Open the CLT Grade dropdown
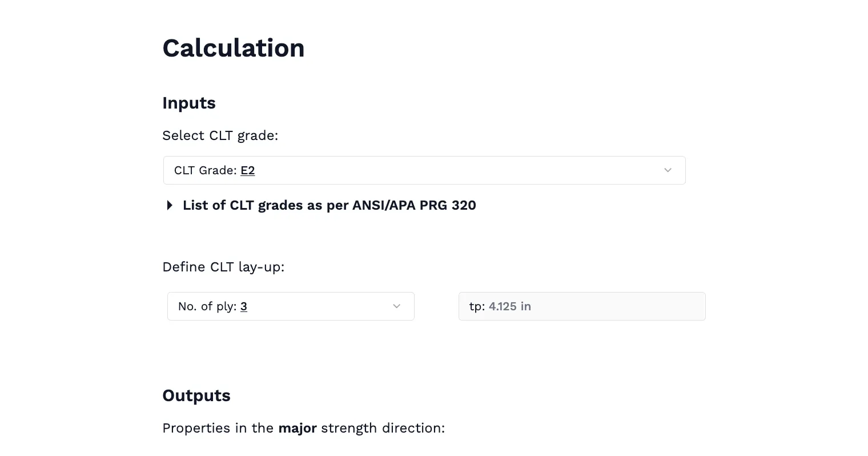Screen dimensions: 868x456 tap(424, 170)
